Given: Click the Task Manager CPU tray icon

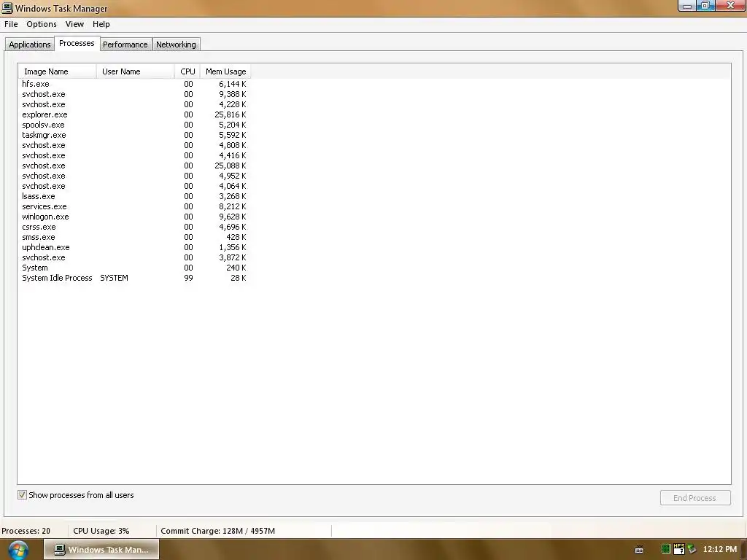Looking at the screenshot, I should [665, 549].
